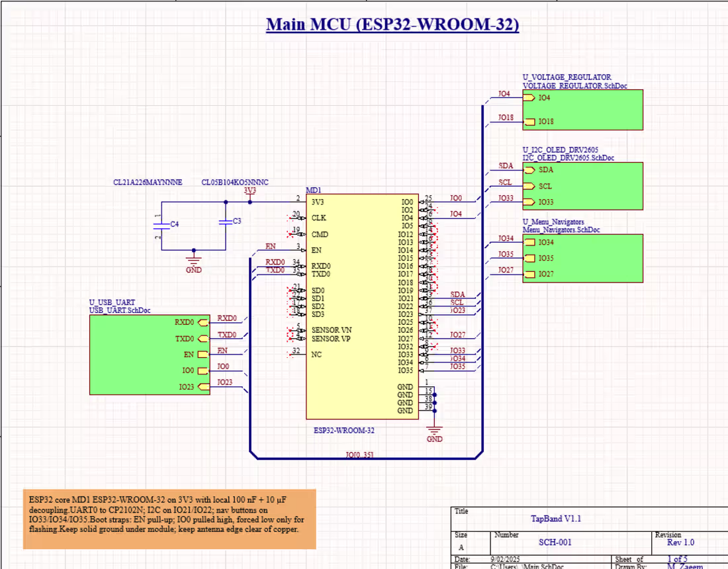Select IO27 net label beside the module pin
The width and height of the screenshot is (728, 569).
[x=457, y=335]
